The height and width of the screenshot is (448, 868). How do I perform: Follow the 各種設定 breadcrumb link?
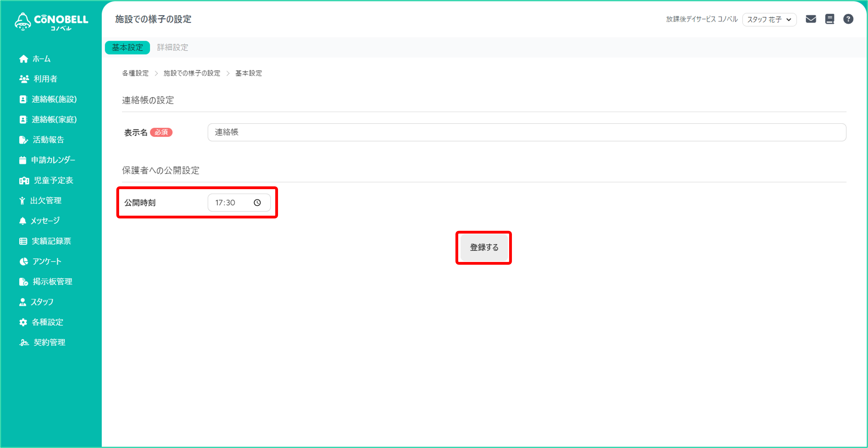(x=135, y=73)
